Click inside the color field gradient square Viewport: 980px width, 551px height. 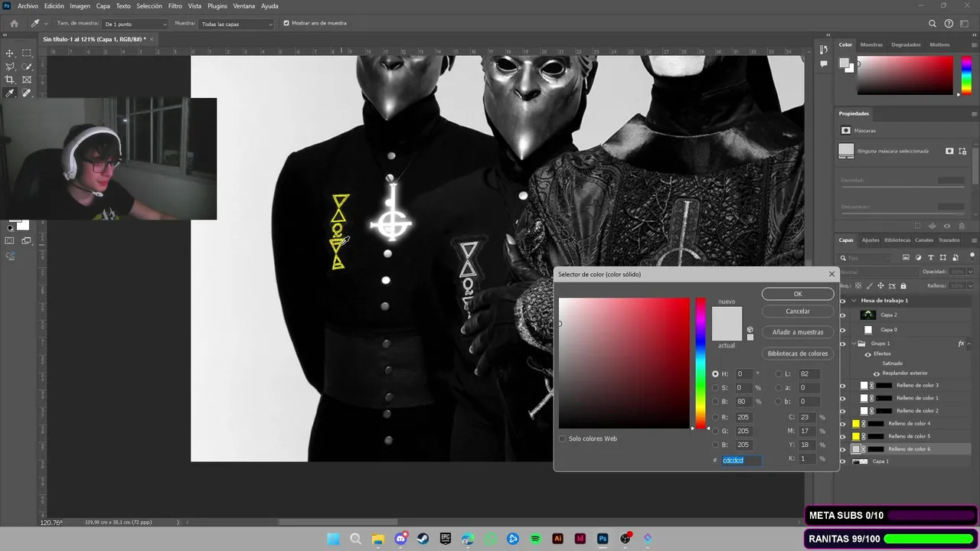pyautogui.click(x=624, y=363)
